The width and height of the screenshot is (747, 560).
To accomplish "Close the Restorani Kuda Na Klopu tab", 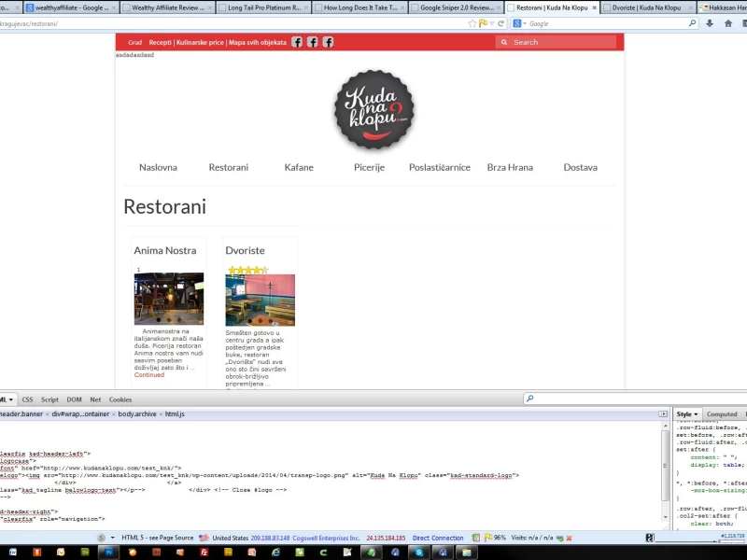I will [594, 7].
